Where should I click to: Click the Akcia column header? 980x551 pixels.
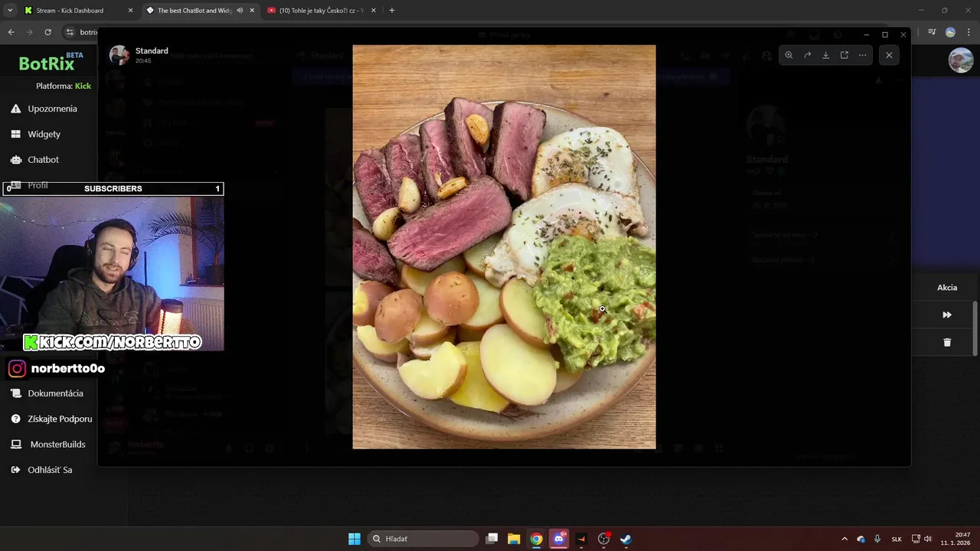pyautogui.click(x=947, y=288)
